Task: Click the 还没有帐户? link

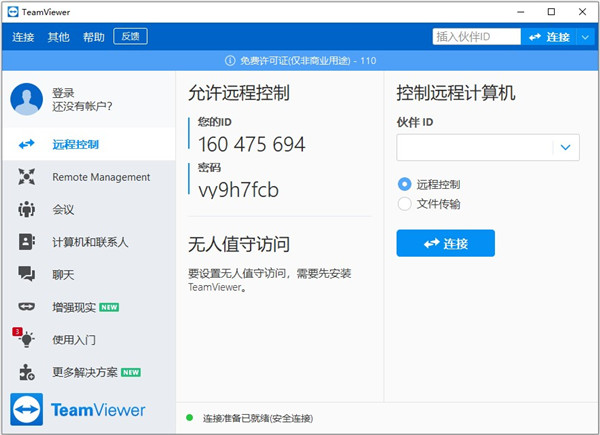Action: point(82,106)
